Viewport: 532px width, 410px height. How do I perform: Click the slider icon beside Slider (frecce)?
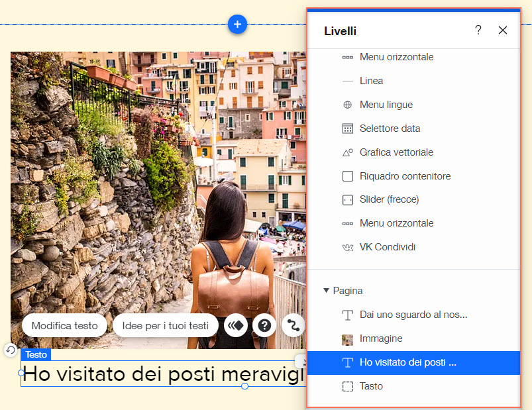[x=347, y=200]
